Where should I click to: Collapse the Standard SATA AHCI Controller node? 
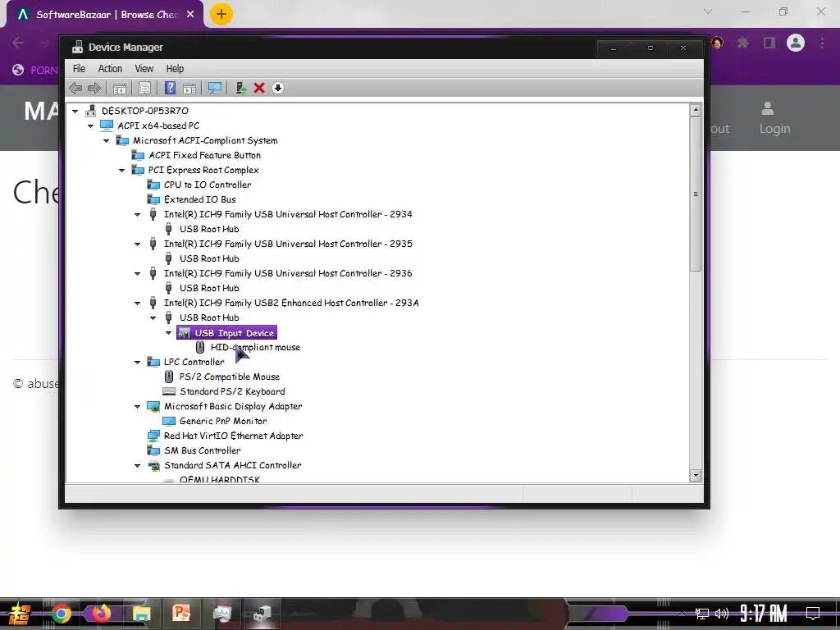[x=137, y=466]
